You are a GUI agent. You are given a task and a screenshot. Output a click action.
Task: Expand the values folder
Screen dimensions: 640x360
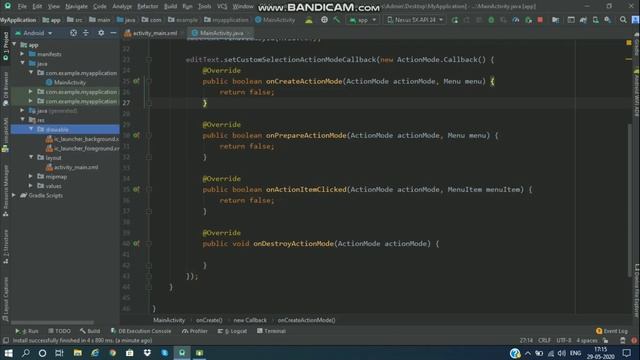coord(31,186)
